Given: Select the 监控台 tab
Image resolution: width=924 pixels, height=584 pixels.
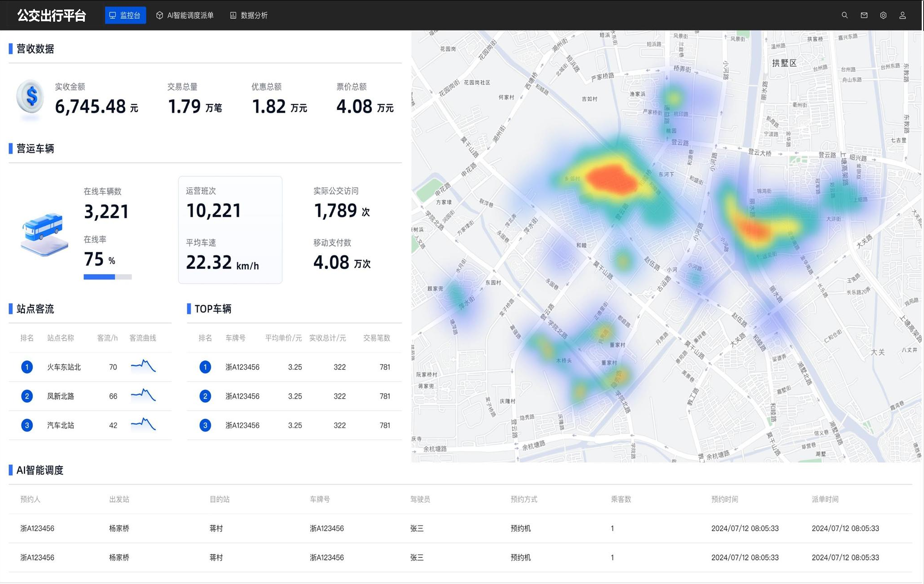Looking at the screenshot, I should 125,15.
